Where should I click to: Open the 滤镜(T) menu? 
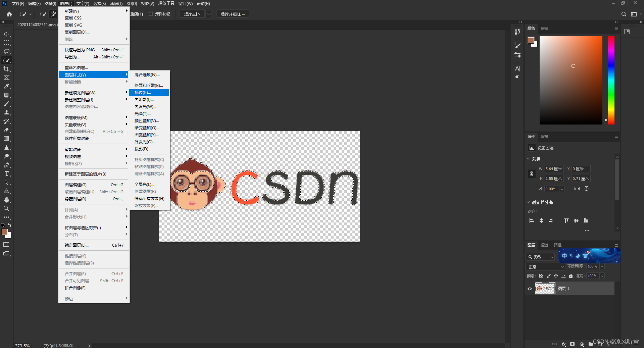pyautogui.click(x=116, y=4)
